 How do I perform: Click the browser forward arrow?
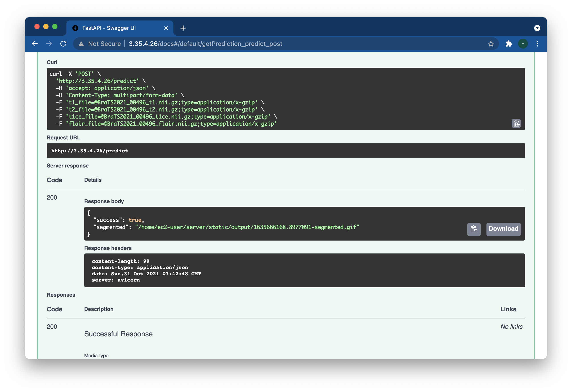(49, 44)
